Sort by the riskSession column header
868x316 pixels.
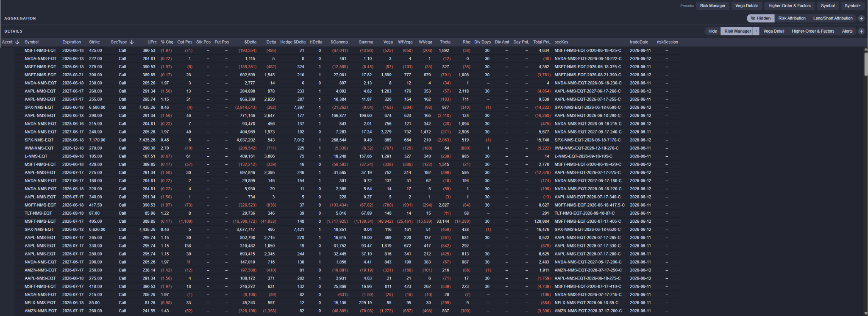(668, 42)
